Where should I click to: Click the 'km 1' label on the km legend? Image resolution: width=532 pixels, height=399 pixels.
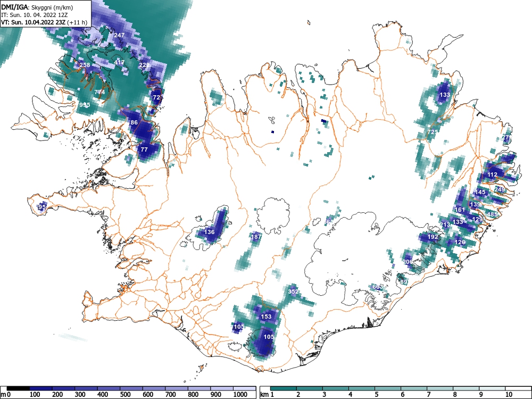click(x=267, y=395)
